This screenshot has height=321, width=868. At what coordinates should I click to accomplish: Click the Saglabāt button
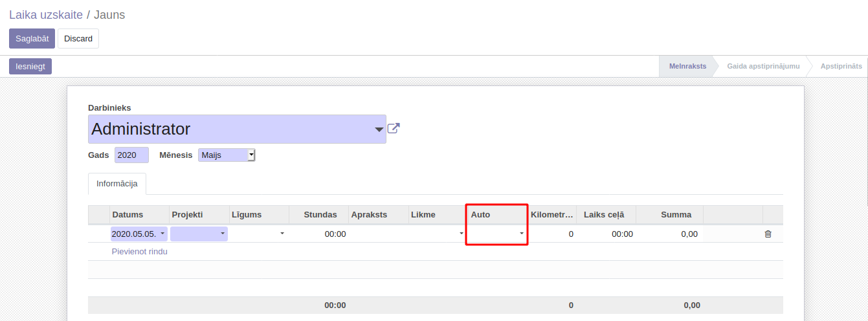tap(32, 38)
